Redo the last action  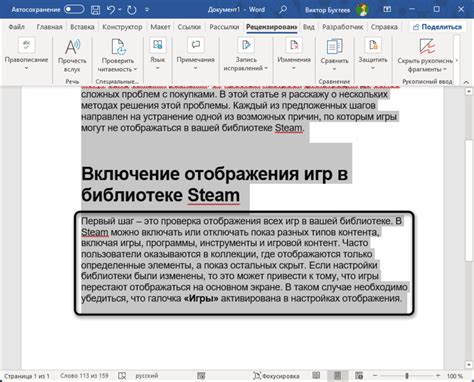coord(132,10)
